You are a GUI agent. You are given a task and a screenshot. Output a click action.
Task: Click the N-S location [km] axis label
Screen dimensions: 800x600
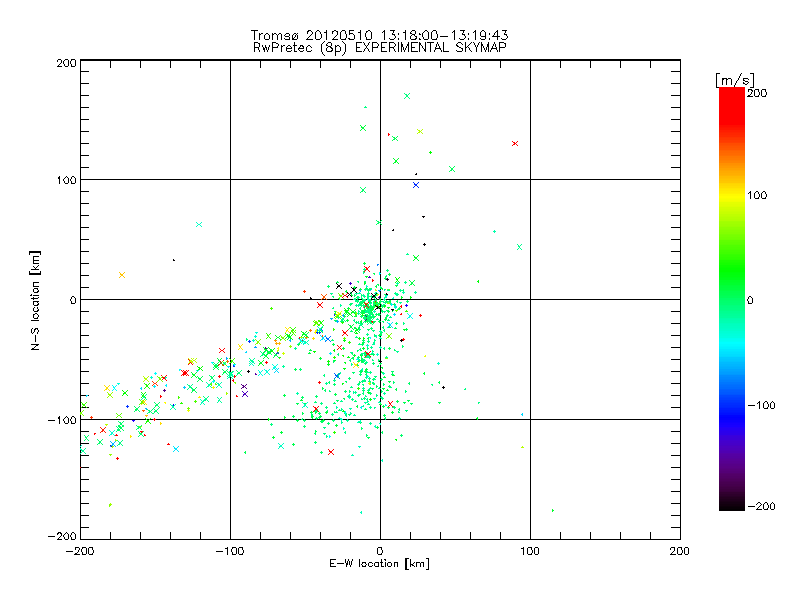coord(36,299)
